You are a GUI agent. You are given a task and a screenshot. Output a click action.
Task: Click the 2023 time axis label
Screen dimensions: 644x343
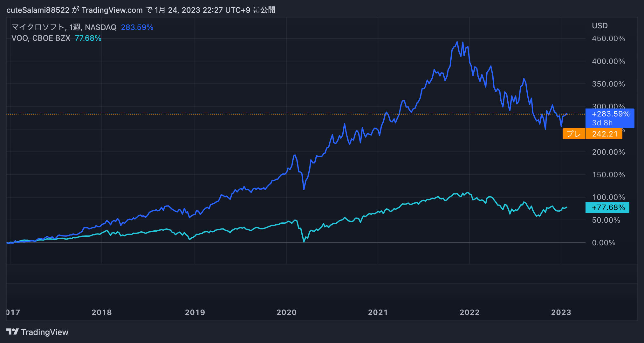pyautogui.click(x=561, y=312)
